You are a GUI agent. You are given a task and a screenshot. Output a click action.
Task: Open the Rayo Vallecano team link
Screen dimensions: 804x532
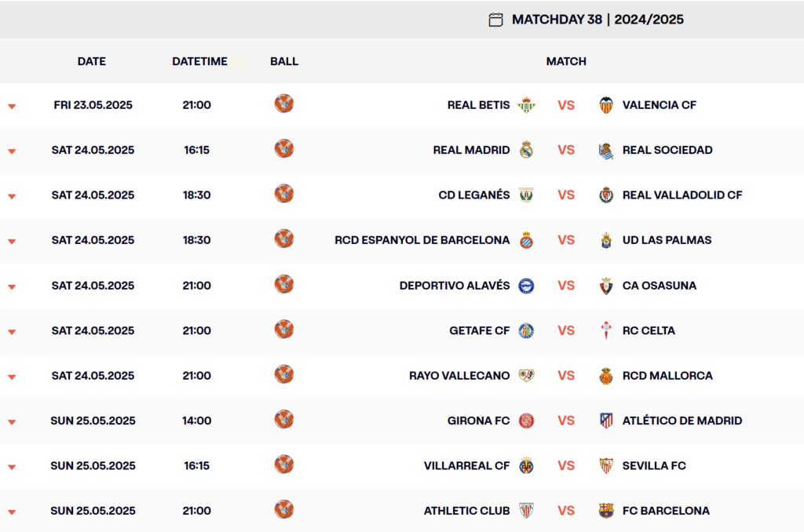[459, 376]
